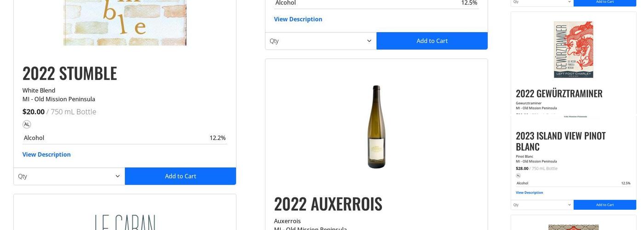
Task: View Description of Island View Pinot Blanc
Action: coord(529,192)
